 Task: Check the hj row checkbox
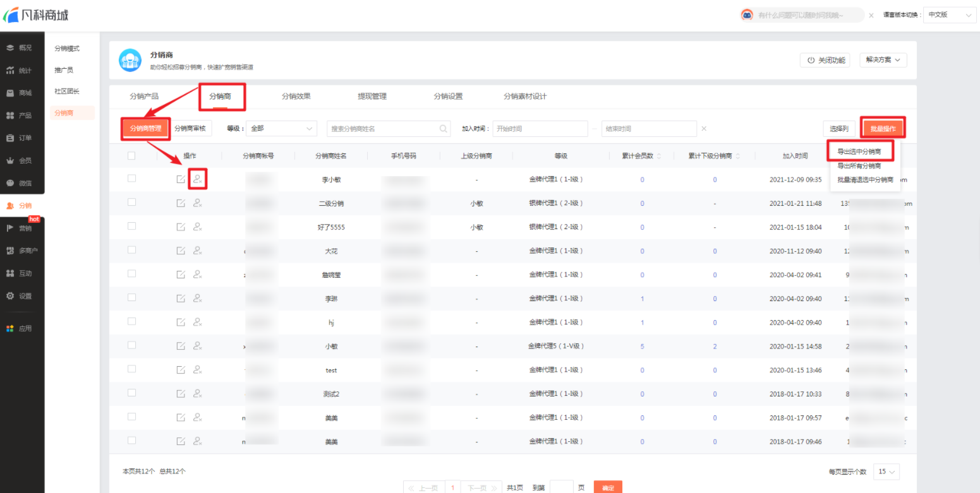pos(131,321)
